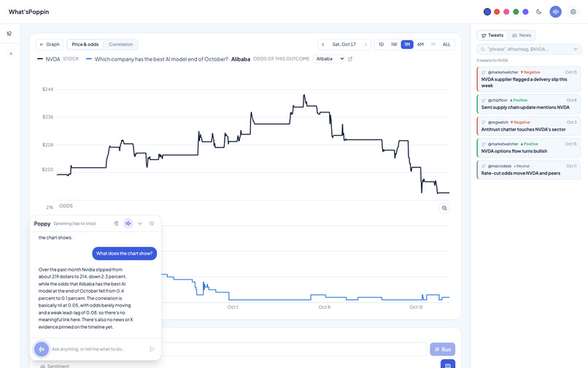Screen dimensions: 588x368
Task: Click the send arrow in Poppy chat
Action: tap(152, 349)
